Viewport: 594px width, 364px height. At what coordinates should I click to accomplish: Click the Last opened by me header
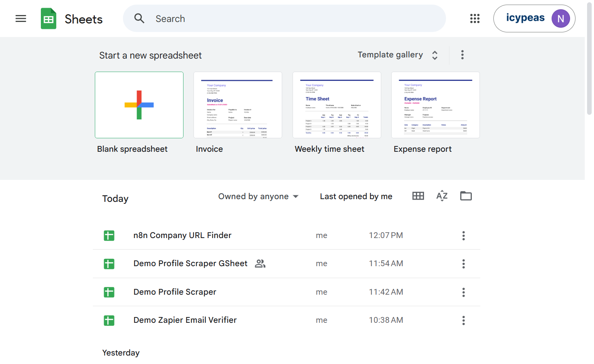356,196
